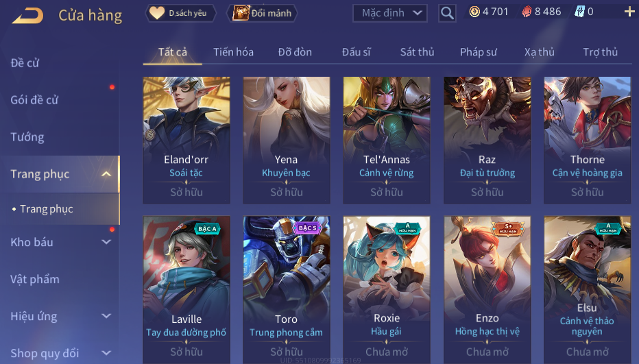Open the search magnifier icon
This screenshot has width=639, height=364.
(x=447, y=14)
